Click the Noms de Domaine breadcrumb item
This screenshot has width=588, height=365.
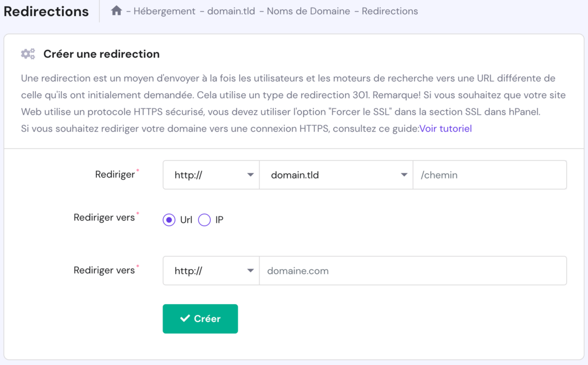point(307,11)
